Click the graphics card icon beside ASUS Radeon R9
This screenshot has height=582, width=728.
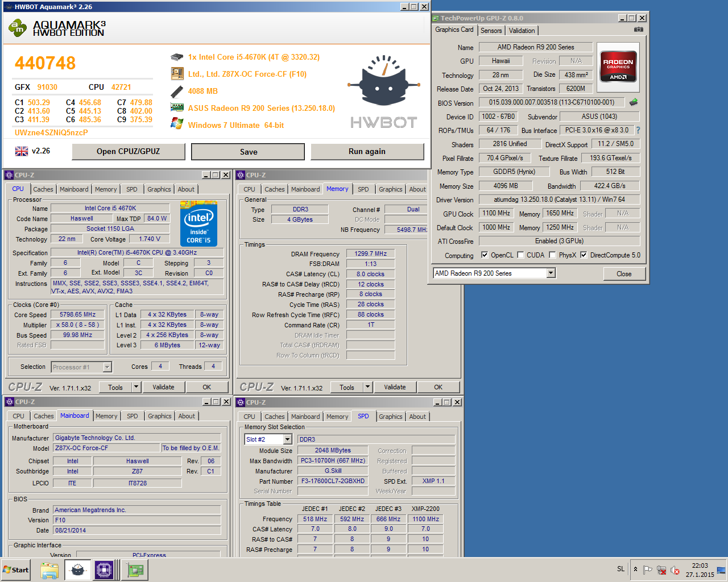click(x=177, y=107)
